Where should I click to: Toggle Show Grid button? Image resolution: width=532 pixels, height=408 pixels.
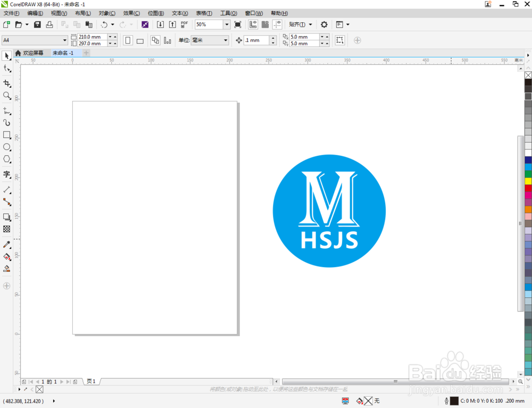point(265,24)
